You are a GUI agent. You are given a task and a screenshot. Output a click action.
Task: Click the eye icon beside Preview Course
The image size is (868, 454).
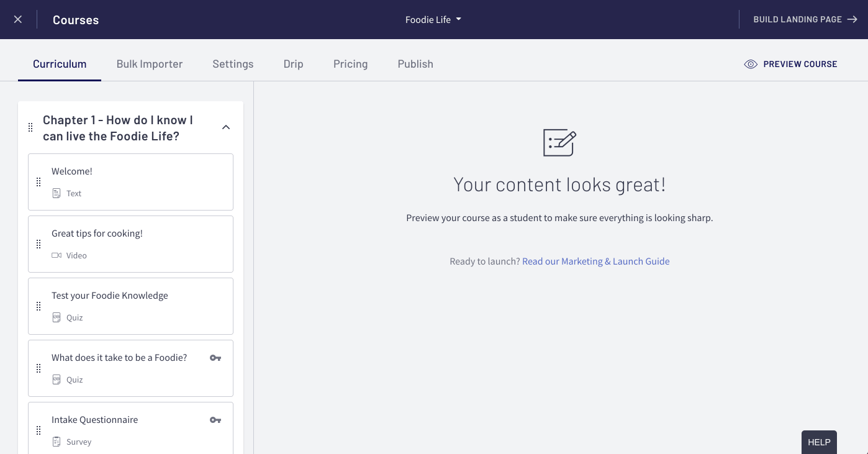[x=751, y=64]
